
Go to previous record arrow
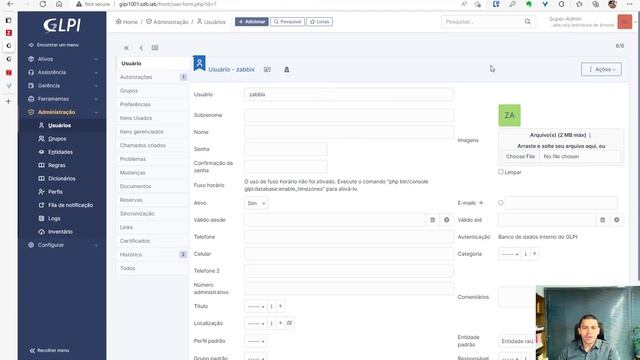point(141,48)
